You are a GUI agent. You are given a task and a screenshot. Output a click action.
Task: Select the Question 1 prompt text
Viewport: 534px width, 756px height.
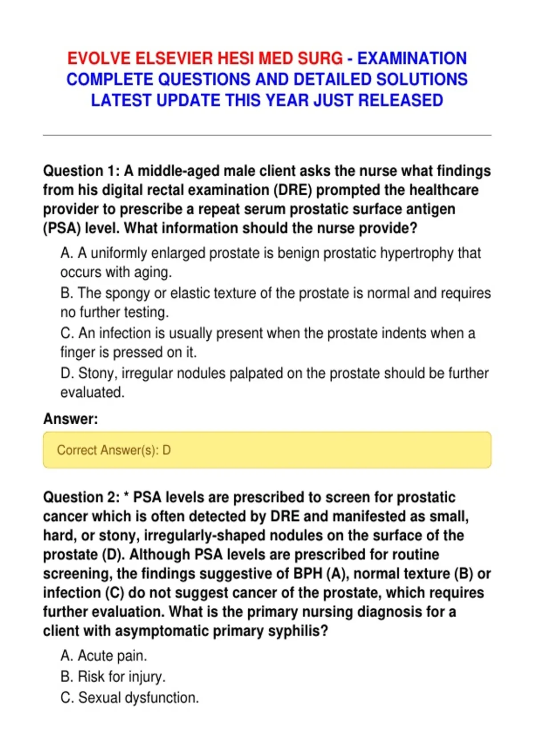pyautogui.click(x=267, y=199)
